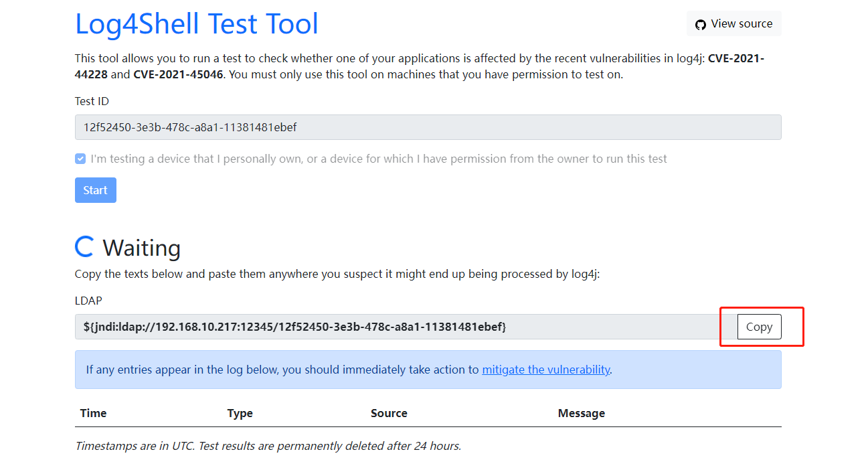Click the Type column header

(240, 413)
